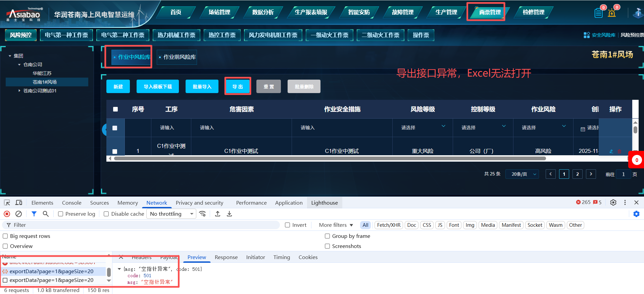Clear the network log

[x=19, y=214]
